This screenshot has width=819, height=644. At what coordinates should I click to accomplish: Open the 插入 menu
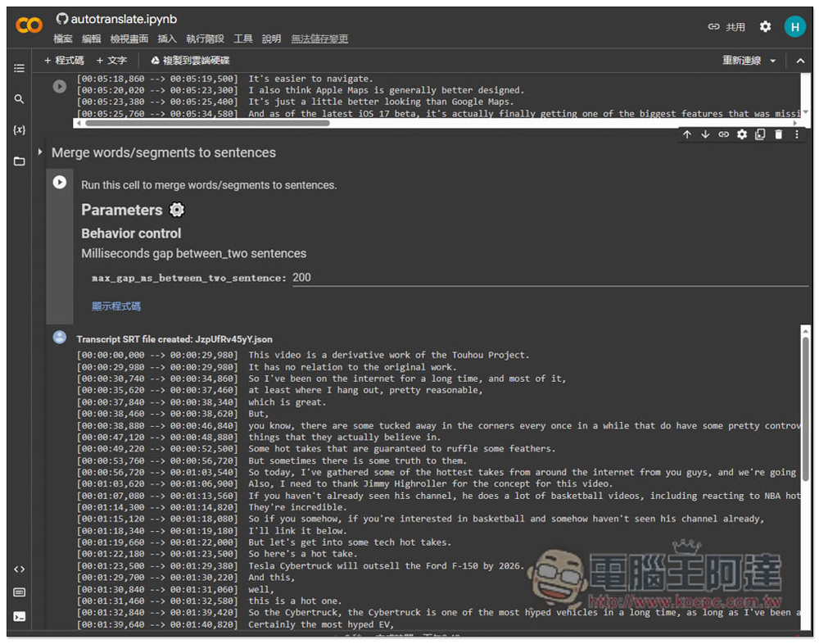point(167,39)
